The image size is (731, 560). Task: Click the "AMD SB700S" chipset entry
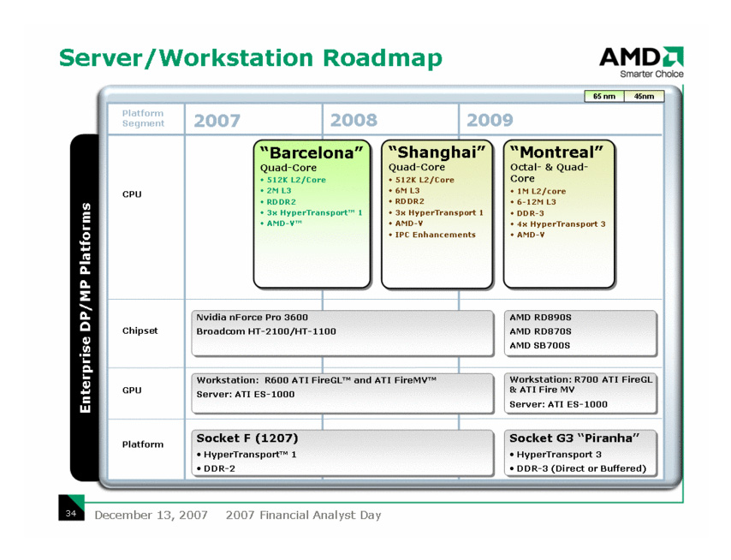point(539,346)
